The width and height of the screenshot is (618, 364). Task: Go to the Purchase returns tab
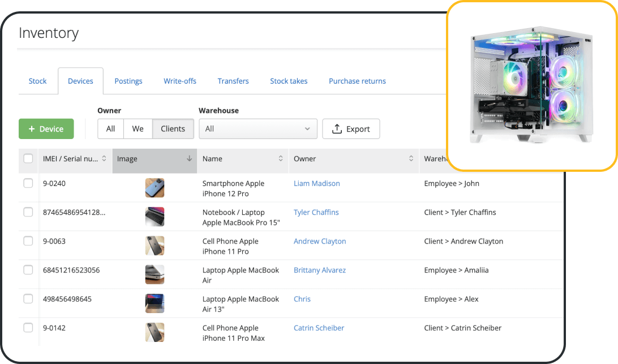(357, 81)
